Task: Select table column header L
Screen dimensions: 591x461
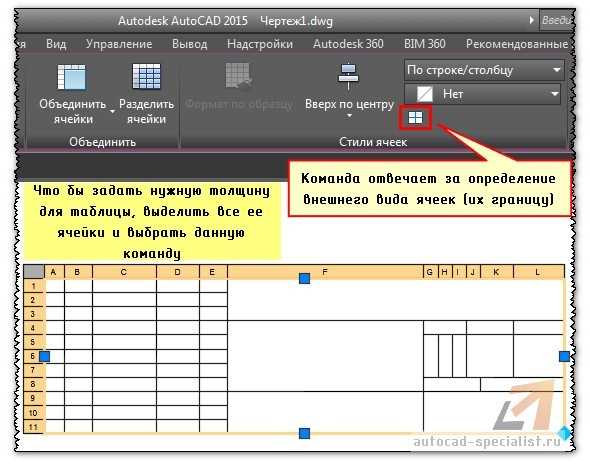Action: pyautogui.click(x=538, y=272)
